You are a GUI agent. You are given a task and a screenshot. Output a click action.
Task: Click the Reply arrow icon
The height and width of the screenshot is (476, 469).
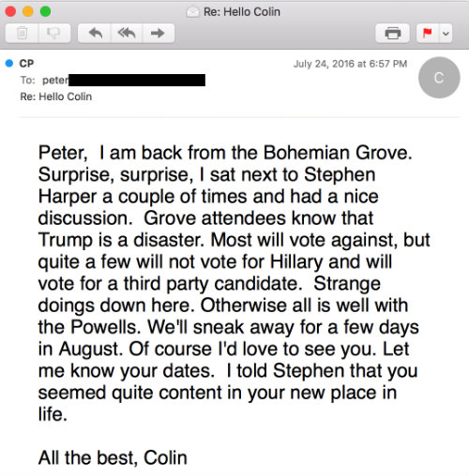click(95, 33)
